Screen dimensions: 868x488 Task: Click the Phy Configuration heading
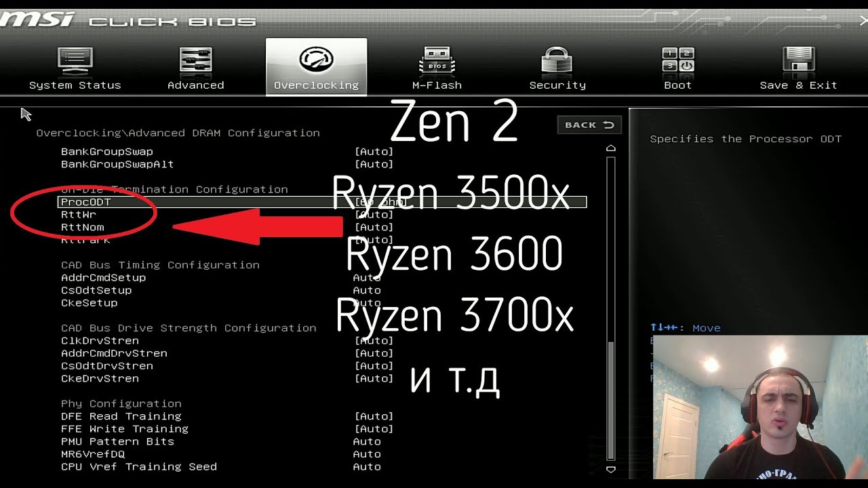tap(121, 404)
